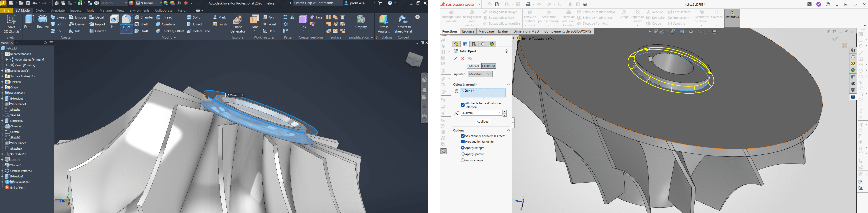Click the Appliquer button
This screenshot has width=868, height=213.
483,121
